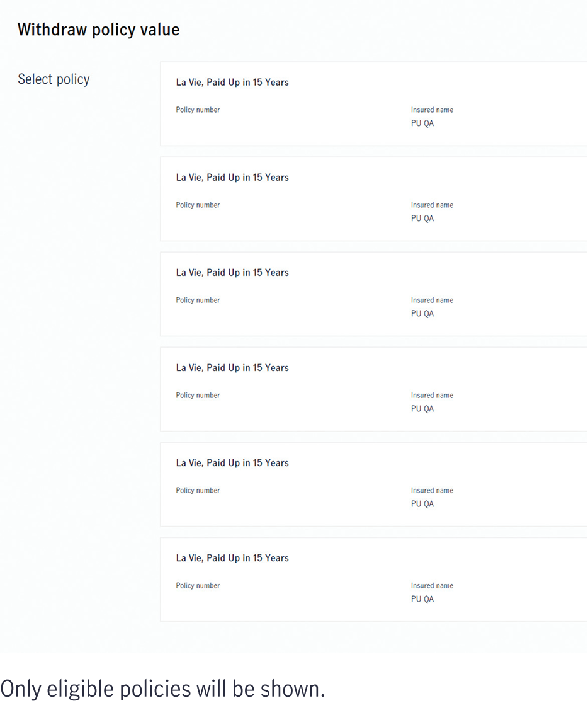This screenshot has width=588, height=703.
Task: Pick the fourth La Vie policy card
Action: pos(374,389)
